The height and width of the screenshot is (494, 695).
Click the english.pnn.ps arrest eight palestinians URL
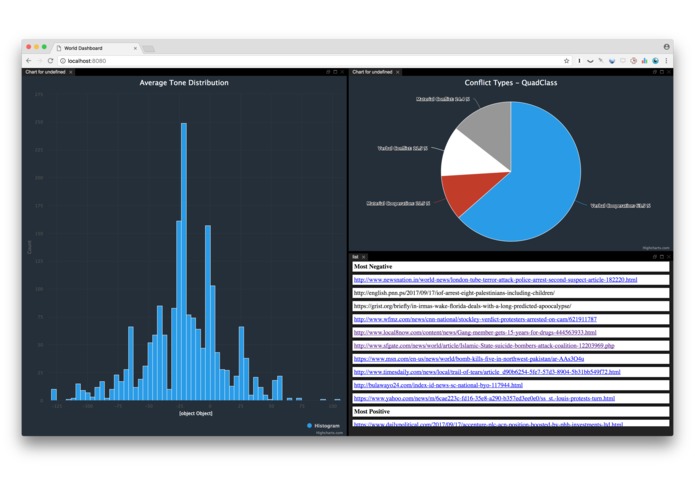click(454, 293)
